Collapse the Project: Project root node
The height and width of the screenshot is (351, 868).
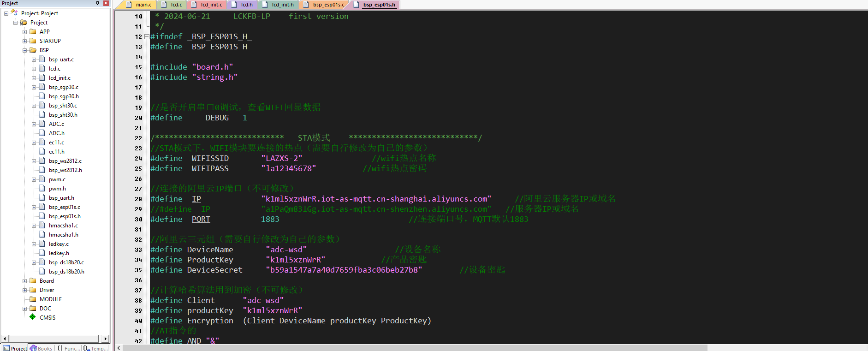click(6, 13)
